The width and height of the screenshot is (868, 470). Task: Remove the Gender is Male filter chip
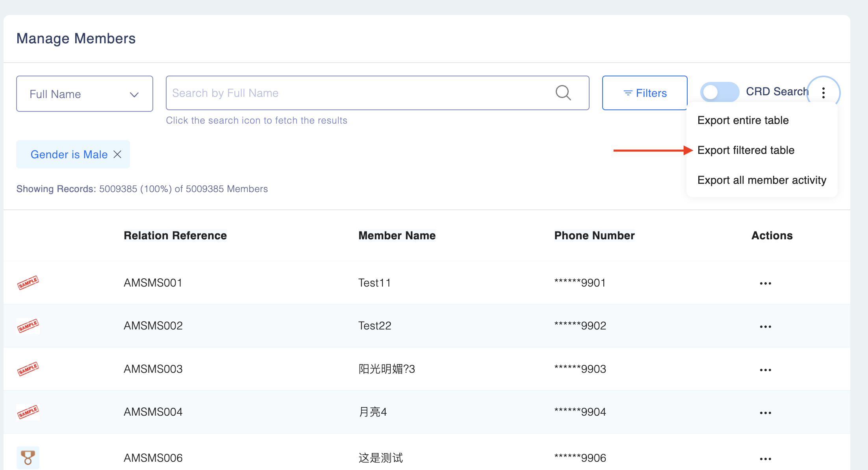pyautogui.click(x=117, y=154)
